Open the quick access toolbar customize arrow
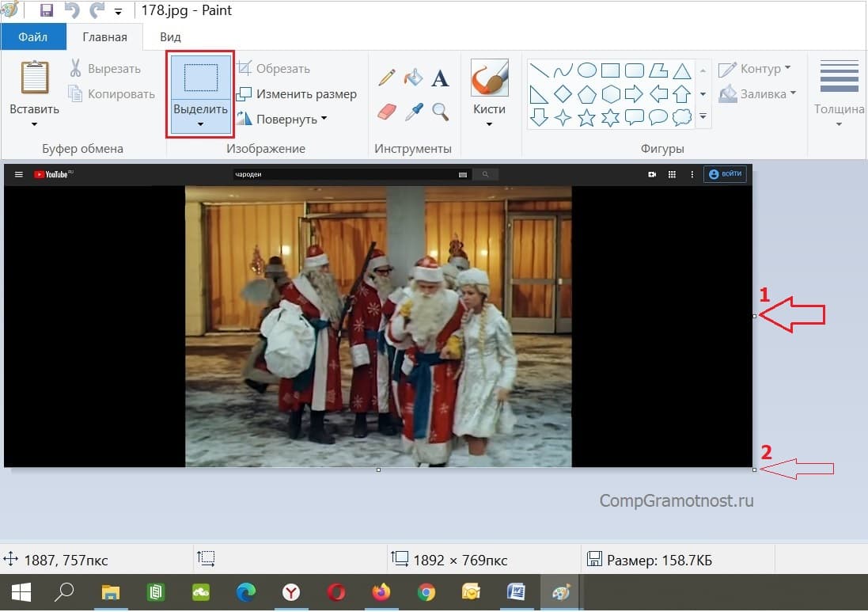868x612 pixels. (118, 11)
